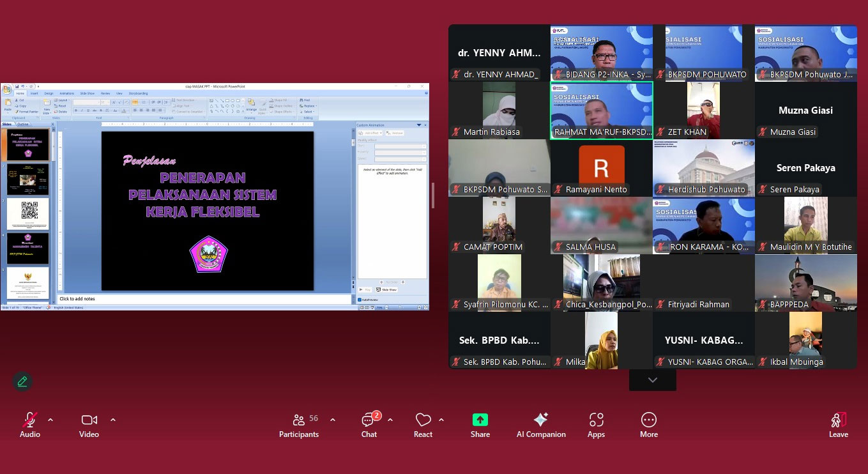Expand video options arrow
The height and width of the screenshot is (474, 868).
coord(113,420)
